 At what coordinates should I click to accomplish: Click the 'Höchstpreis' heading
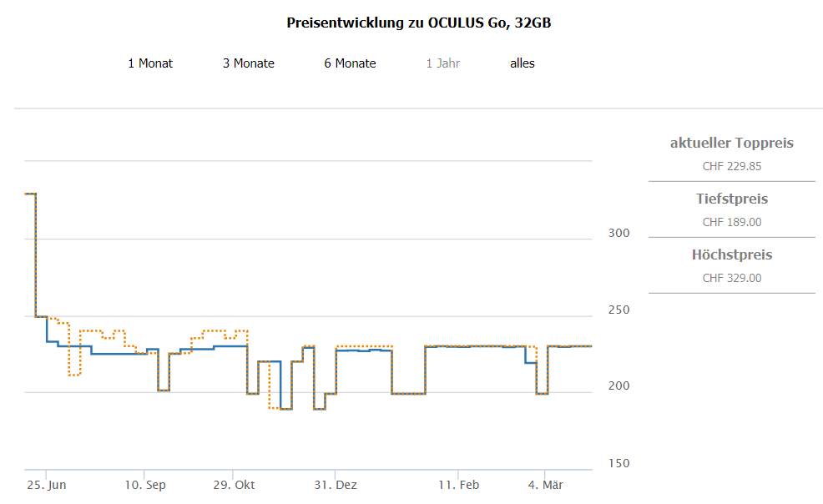[731, 255]
